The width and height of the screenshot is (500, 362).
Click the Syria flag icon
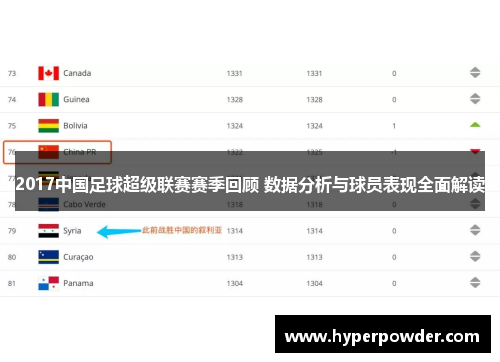pos(48,231)
